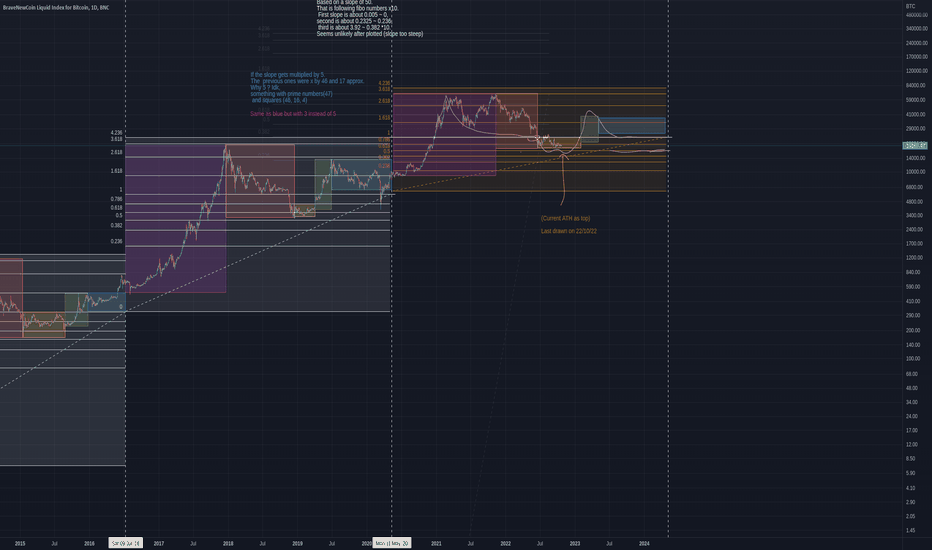Click the 480000.00 price axis label

click(x=917, y=15)
